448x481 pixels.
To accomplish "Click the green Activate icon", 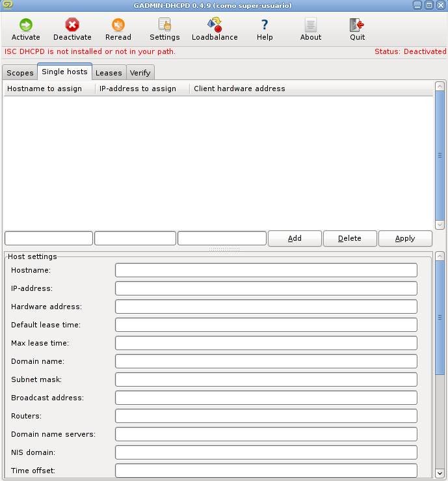I will [26, 25].
